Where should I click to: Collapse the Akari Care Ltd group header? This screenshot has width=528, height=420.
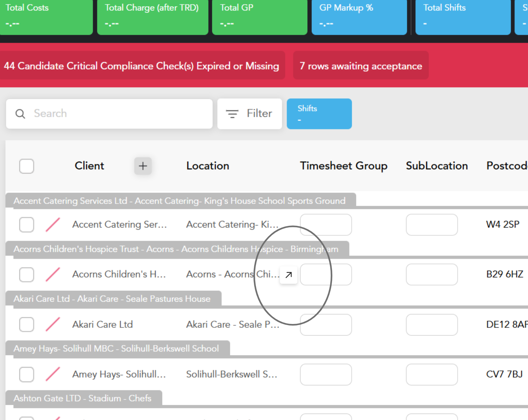pyautogui.click(x=112, y=299)
